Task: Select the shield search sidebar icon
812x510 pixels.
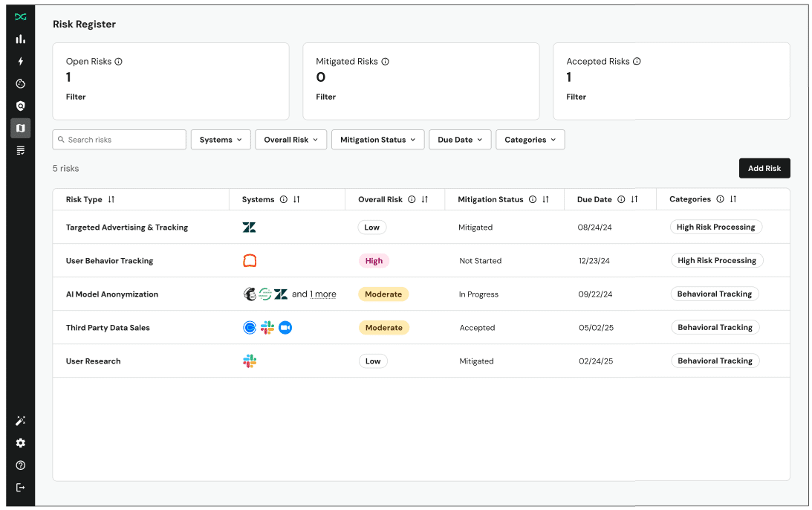Action: [21, 106]
